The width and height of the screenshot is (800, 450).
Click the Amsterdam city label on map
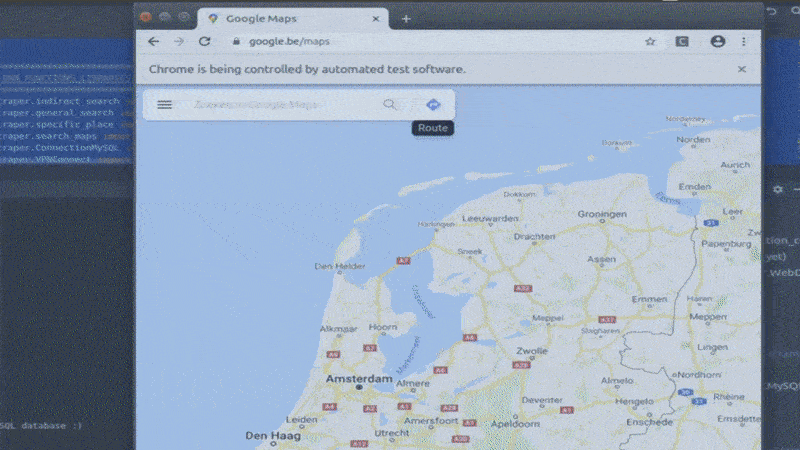point(359,379)
